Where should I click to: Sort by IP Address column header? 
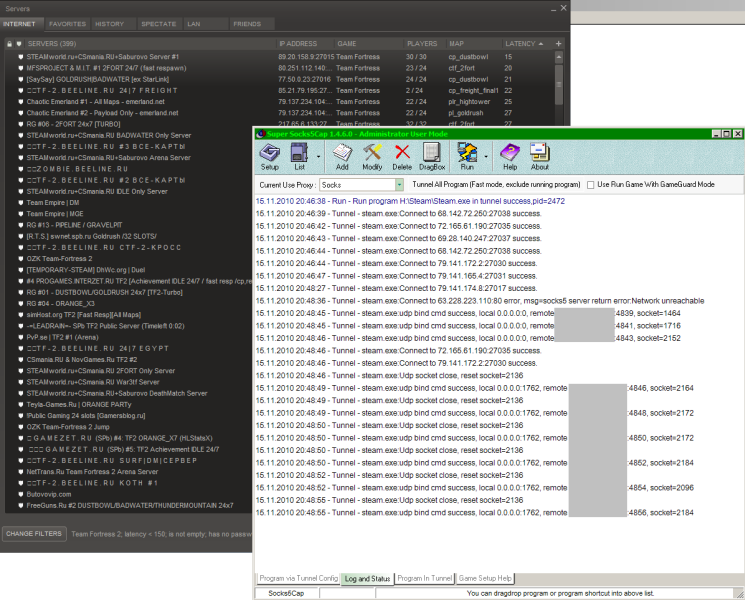tap(305, 44)
